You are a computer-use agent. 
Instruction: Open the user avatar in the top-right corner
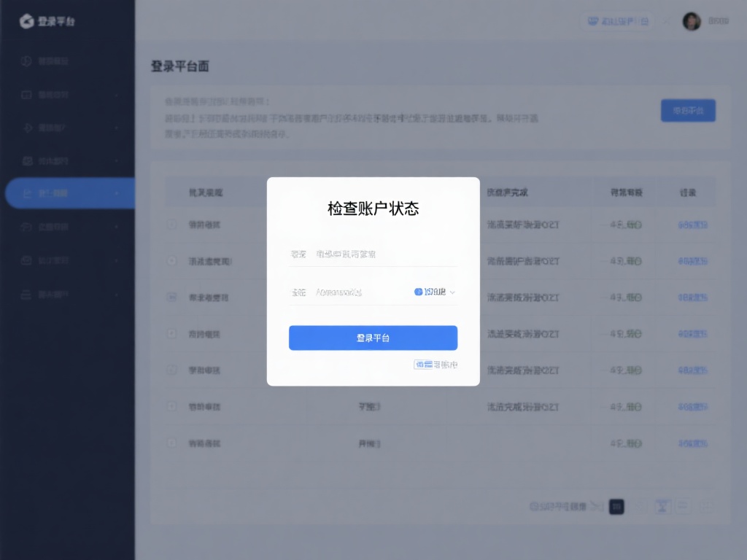point(692,20)
